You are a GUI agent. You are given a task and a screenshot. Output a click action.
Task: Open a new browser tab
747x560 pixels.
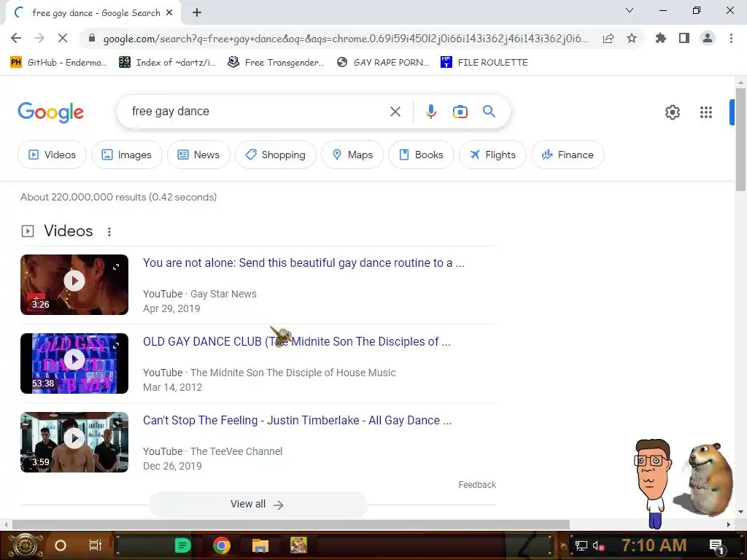tap(197, 13)
